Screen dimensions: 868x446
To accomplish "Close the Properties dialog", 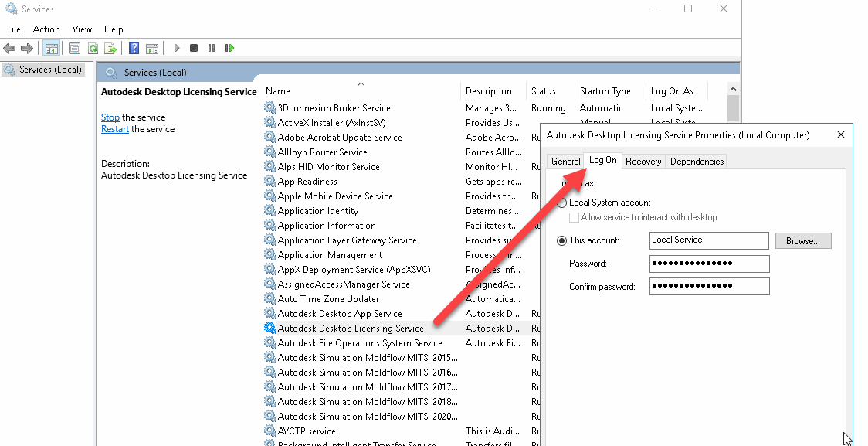I will [x=841, y=134].
